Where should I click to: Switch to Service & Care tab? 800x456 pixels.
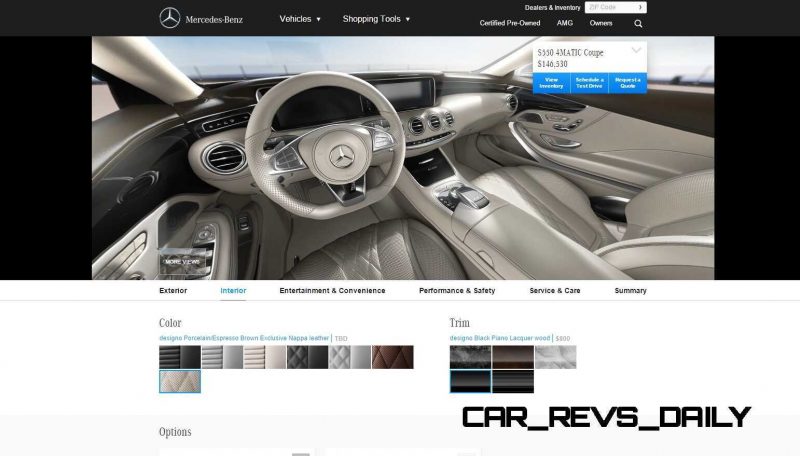pos(555,291)
